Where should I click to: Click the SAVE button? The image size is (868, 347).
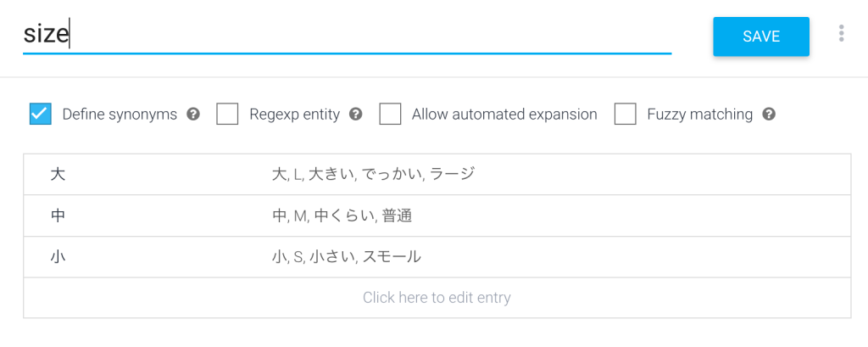point(761,36)
